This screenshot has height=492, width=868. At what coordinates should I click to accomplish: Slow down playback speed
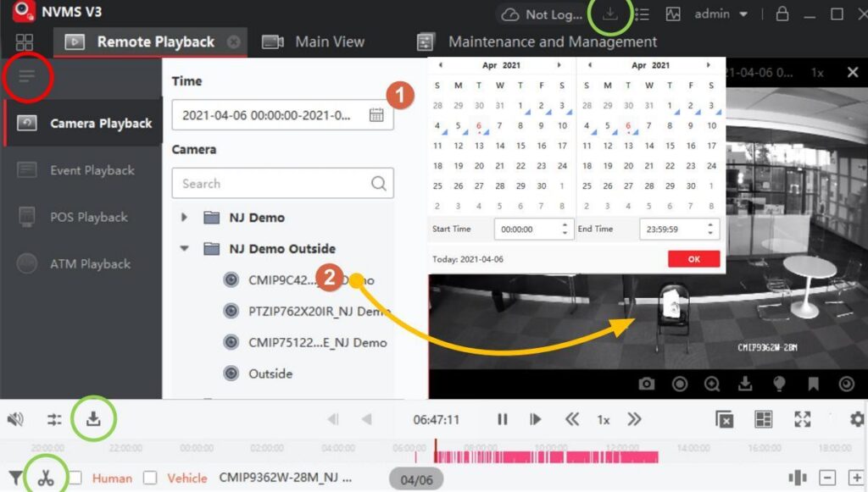pyautogui.click(x=572, y=419)
